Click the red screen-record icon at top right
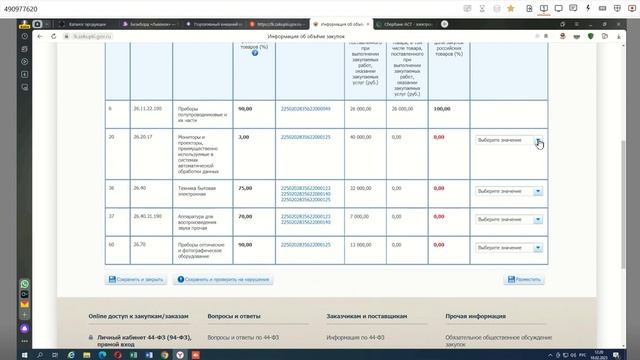Screen dimensions: 640x360 tap(632, 8)
